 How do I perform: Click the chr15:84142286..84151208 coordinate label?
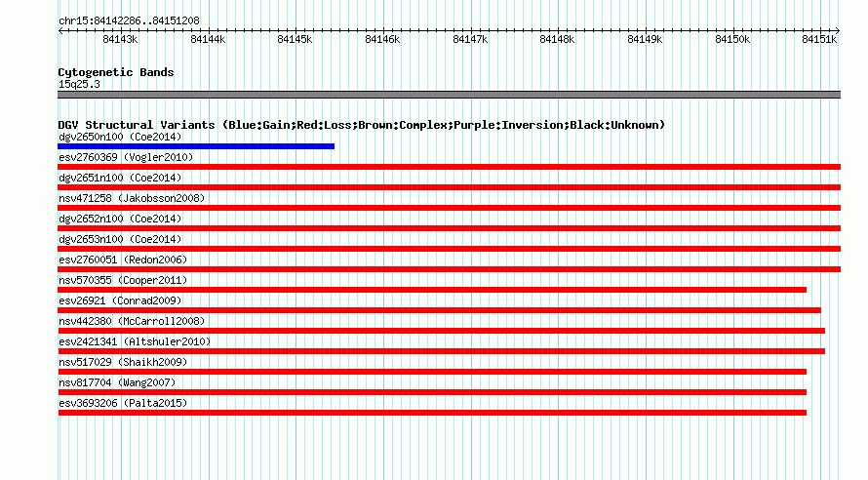pyautogui.click(x=129, y=21)
